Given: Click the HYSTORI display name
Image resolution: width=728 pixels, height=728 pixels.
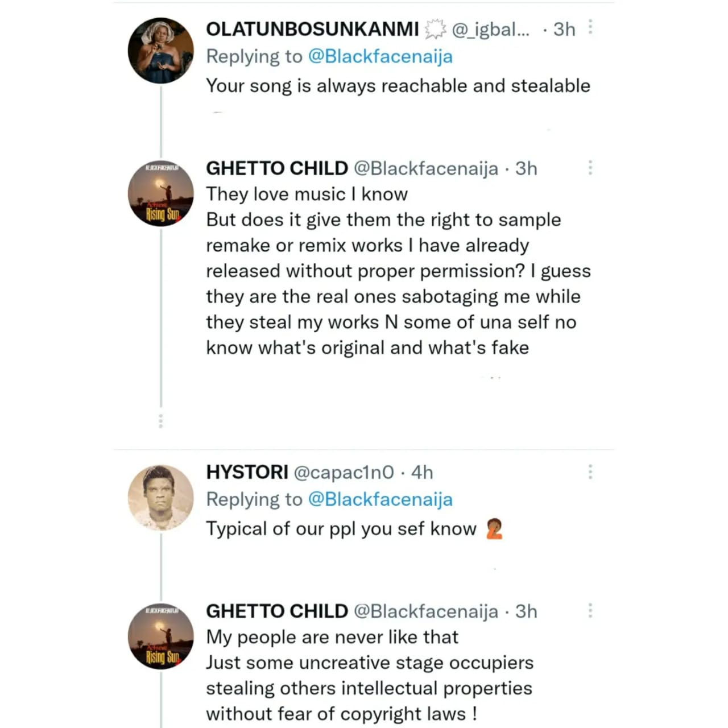Looking at the screenshot, I should (247, 472).
